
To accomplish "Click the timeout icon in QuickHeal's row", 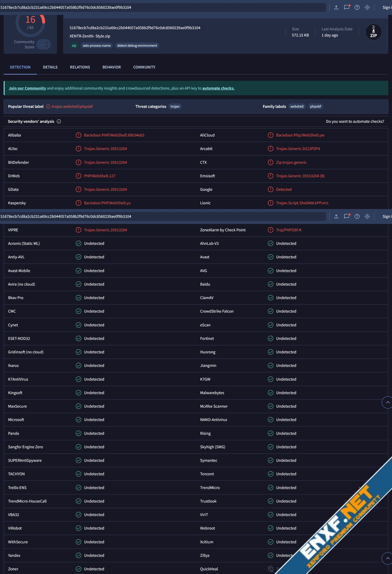I will [270, 569].
